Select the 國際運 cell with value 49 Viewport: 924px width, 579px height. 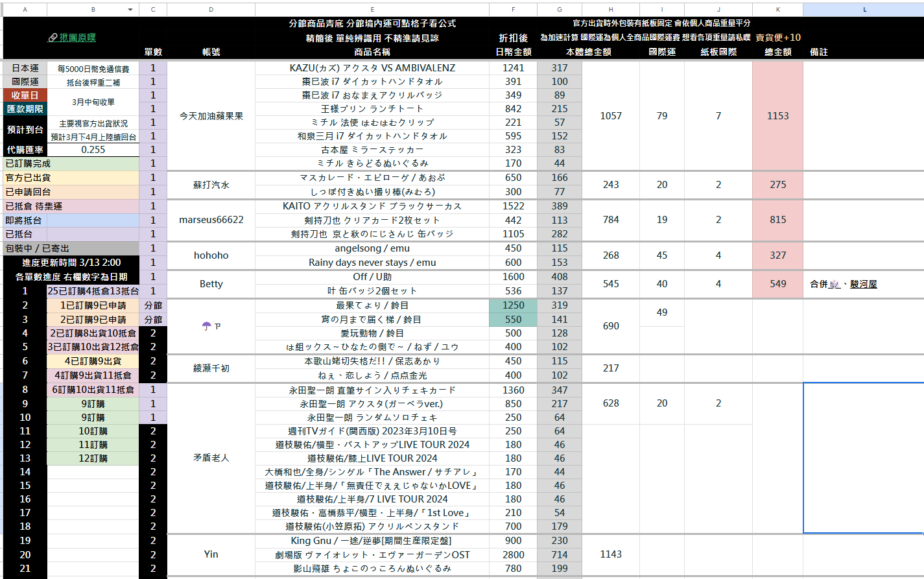[x=661, y=313]
